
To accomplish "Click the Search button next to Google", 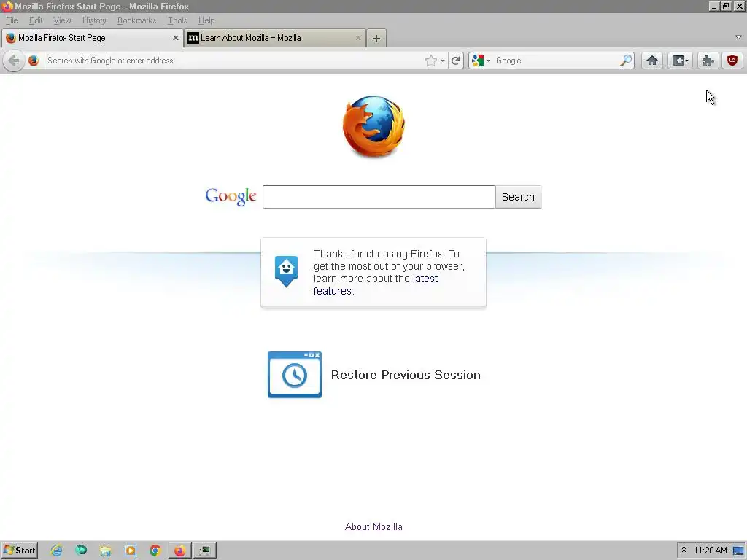I will [x=518, y=197].
